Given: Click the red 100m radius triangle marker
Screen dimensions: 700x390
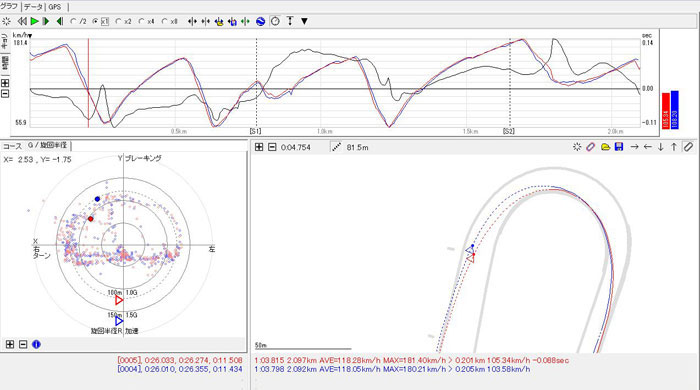Looking at the screenshot, I should point(119,300).
